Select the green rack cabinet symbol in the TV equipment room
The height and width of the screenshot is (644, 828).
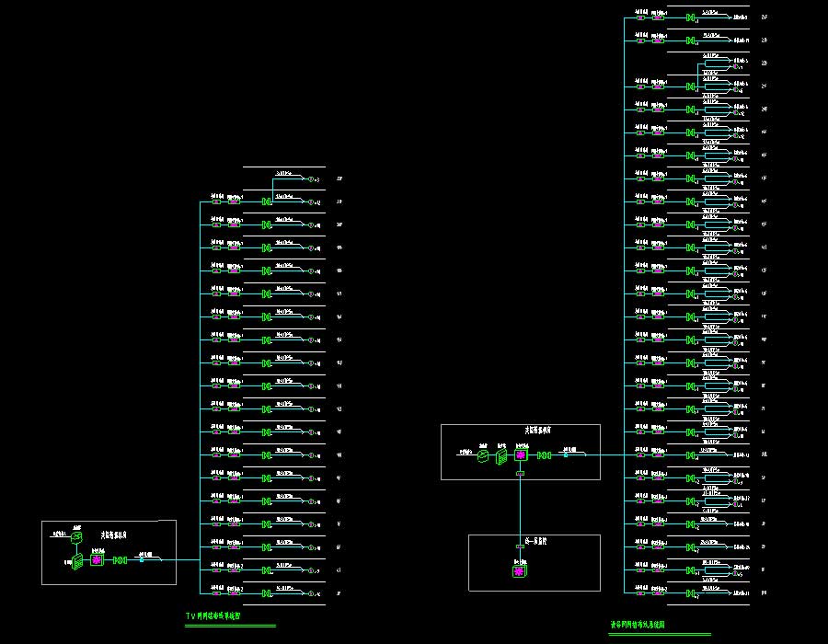[x=77, y=561]
